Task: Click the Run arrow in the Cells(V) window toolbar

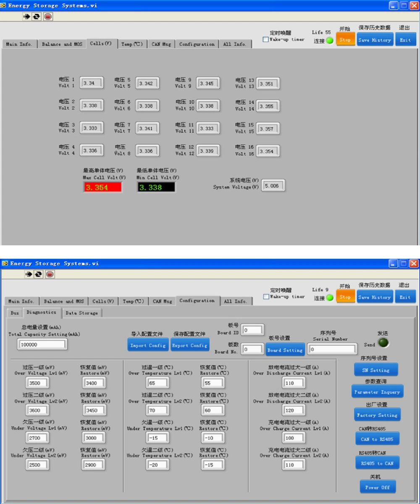Action: point(27,17)
